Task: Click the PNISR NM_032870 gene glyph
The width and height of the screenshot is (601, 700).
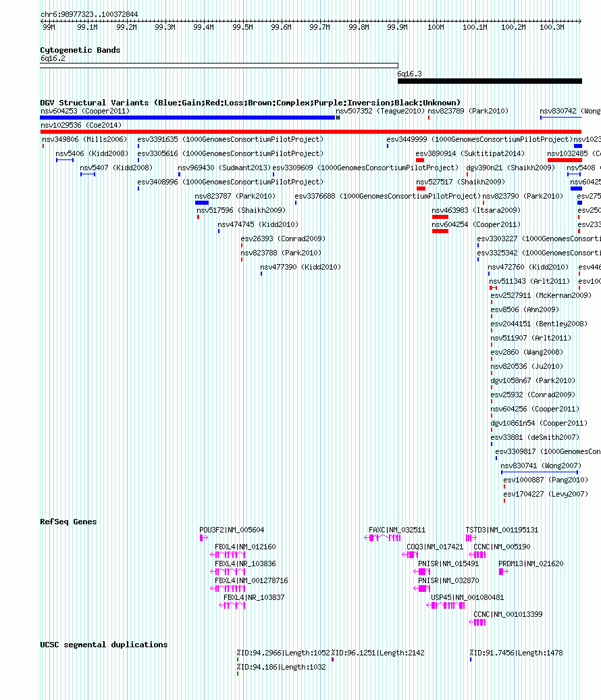Action: click(421, 589)
